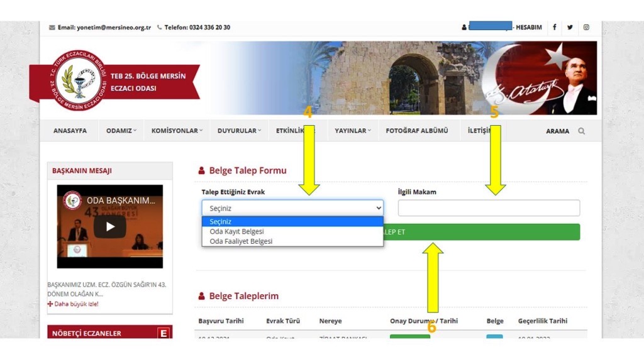Click the Facebook icon in top bar
This screenshot has height=362, width=644.
pyautogui.click(x=554, y=27)
